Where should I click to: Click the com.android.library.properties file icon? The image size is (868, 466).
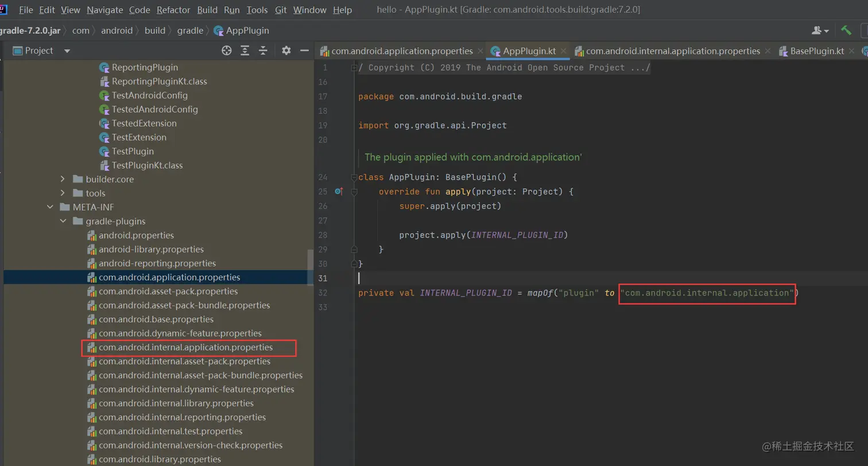tap(91, 459)
